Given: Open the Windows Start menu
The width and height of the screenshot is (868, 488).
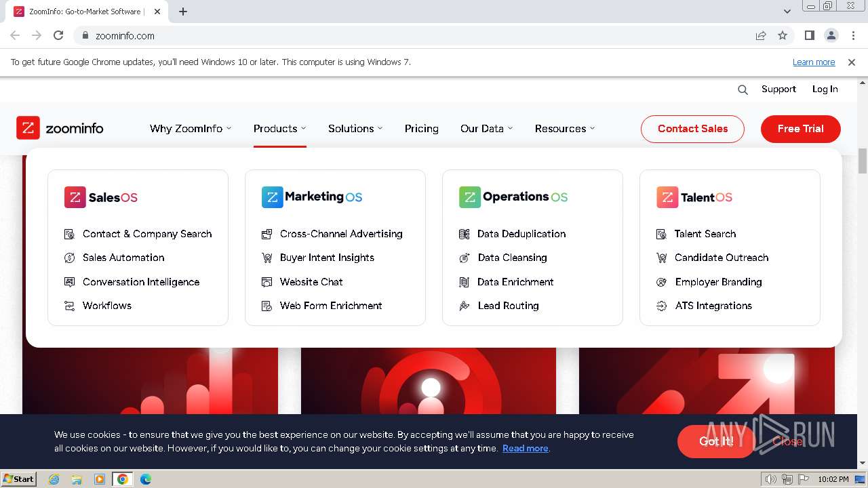Looking at the screenshot, I should [x=19, y=479].
